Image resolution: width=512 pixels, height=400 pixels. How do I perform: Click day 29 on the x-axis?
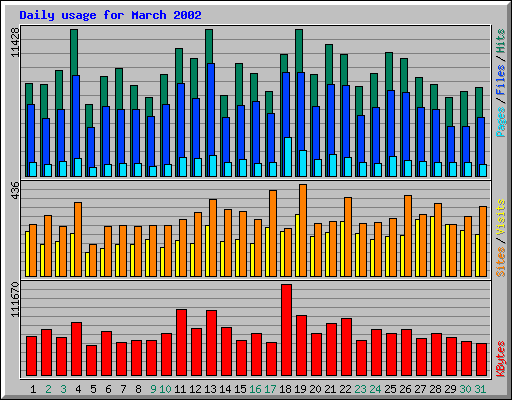[450, 389]
